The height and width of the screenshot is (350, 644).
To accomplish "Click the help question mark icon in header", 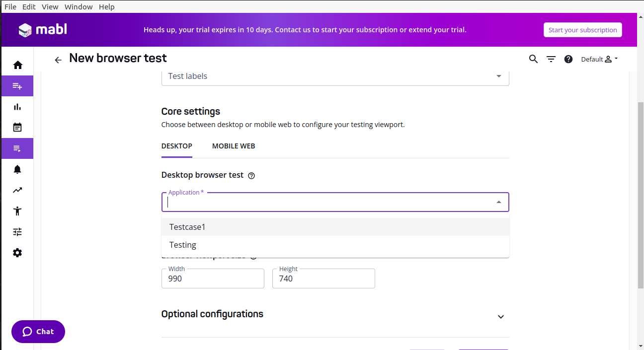I will tap(568, 59).
